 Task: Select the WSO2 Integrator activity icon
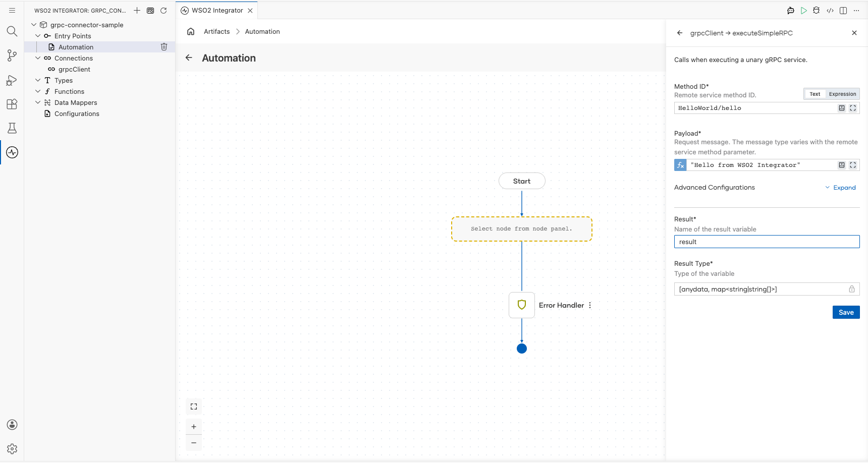click(12, 152)
